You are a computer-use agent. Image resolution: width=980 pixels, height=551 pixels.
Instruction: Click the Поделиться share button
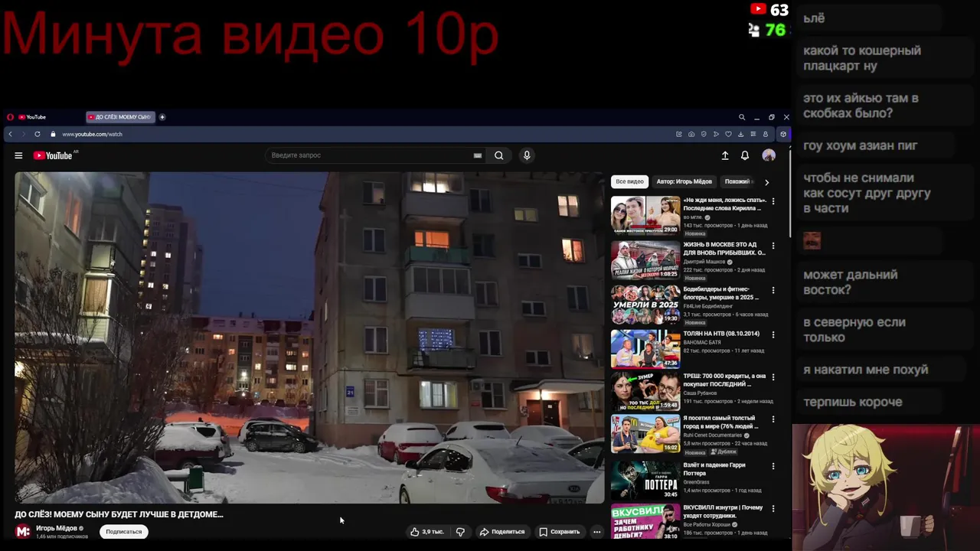click(x=502, y=532)
